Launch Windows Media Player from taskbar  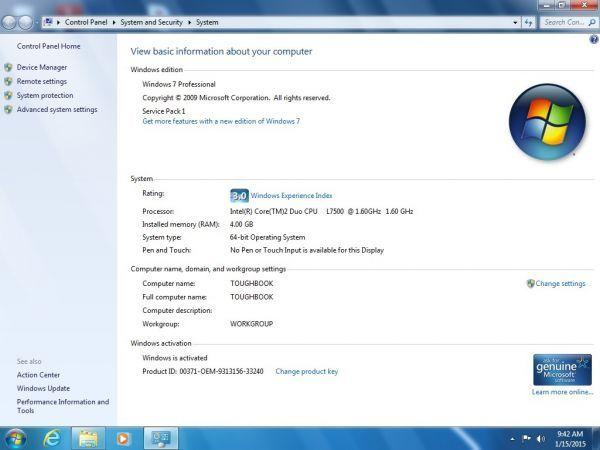point(123,438)
